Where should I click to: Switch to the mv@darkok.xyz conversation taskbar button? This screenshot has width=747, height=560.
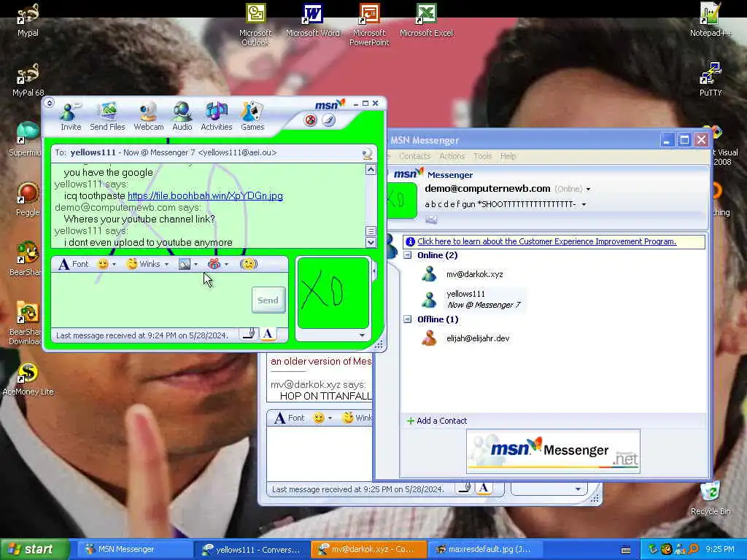point(368,549)
